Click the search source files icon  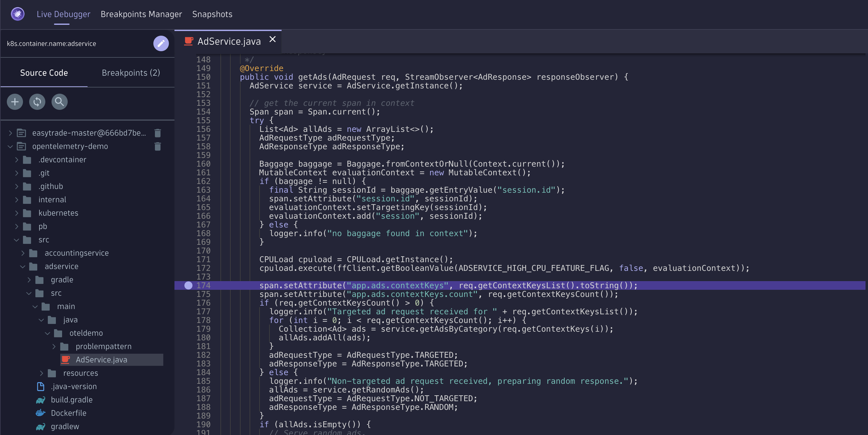(59, 102)
